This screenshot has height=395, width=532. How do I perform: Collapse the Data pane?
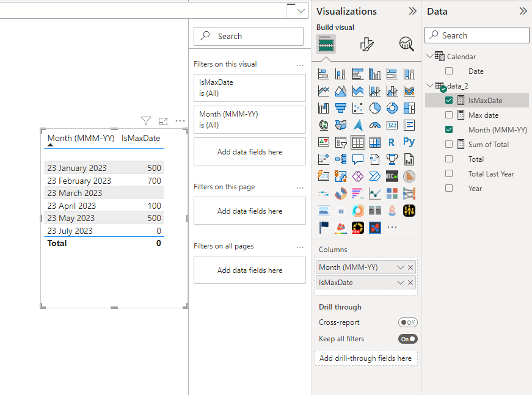coord(523,12)
